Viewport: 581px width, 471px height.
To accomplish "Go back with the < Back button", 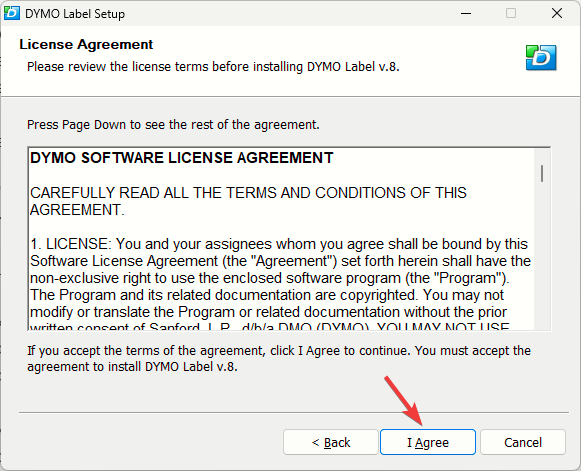I will click(x=331, y=442).
